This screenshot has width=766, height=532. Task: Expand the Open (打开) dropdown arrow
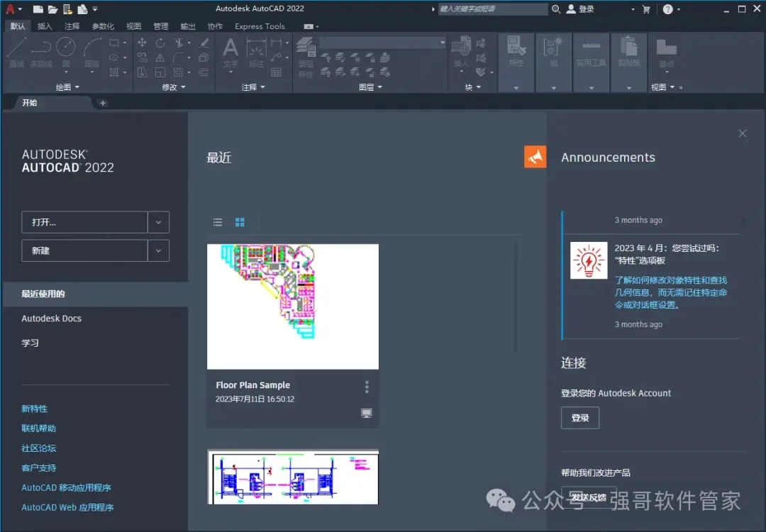coord(158,222)
